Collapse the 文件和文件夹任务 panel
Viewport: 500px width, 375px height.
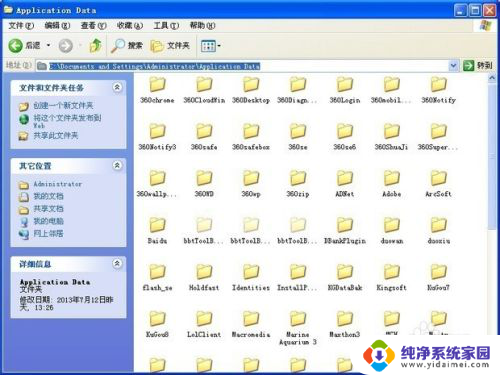(x=117, y=87)
